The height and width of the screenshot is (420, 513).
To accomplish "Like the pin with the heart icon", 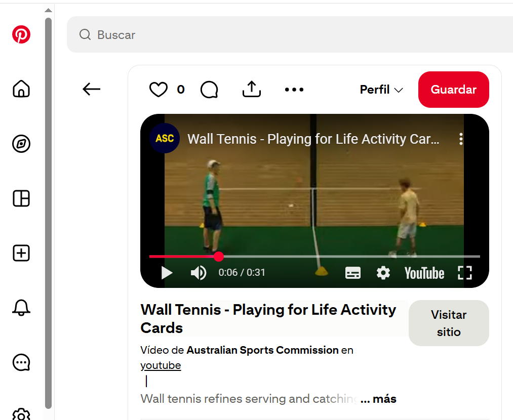I will (x=159, y=90).
